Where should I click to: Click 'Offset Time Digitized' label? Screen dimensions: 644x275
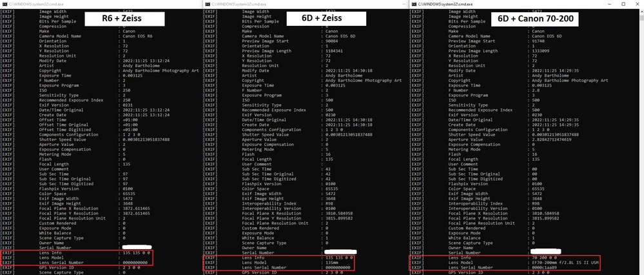click(64, 130)
